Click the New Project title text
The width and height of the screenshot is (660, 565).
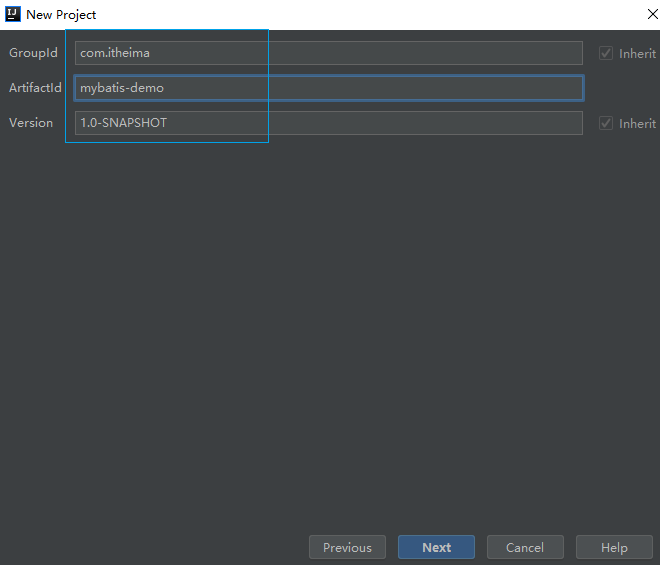[61, 15]
